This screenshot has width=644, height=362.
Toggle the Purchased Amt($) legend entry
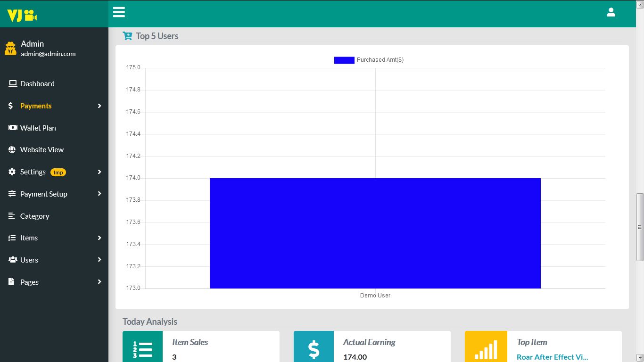pyautogui.click(x=369, y=60)
